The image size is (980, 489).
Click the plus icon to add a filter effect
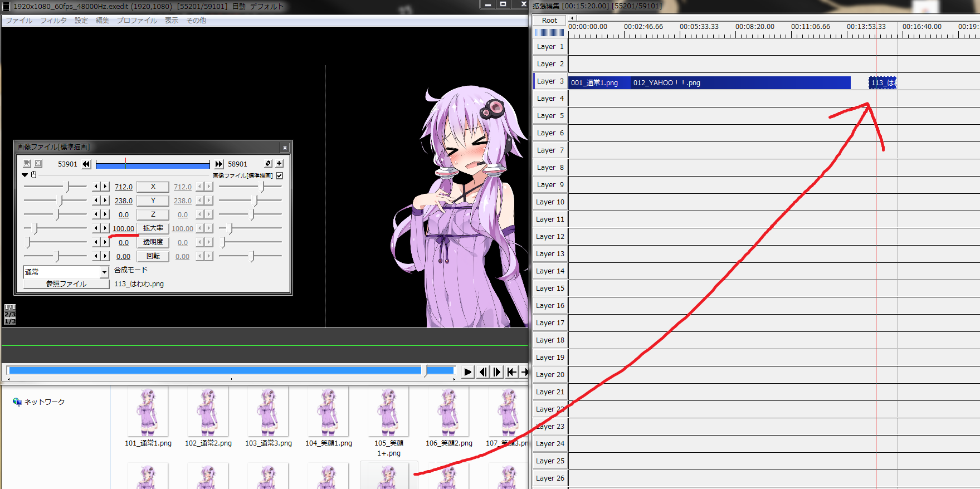click(280, 163)
